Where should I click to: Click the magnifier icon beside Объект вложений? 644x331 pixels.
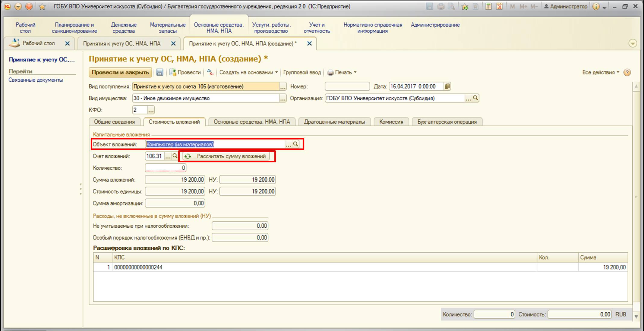tap(295, 144)
